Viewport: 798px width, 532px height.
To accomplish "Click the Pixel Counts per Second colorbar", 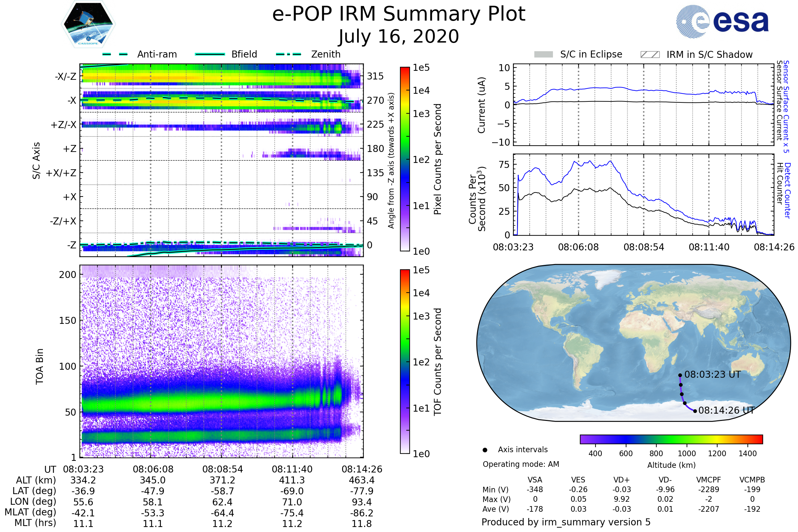I will click(405, 159).
